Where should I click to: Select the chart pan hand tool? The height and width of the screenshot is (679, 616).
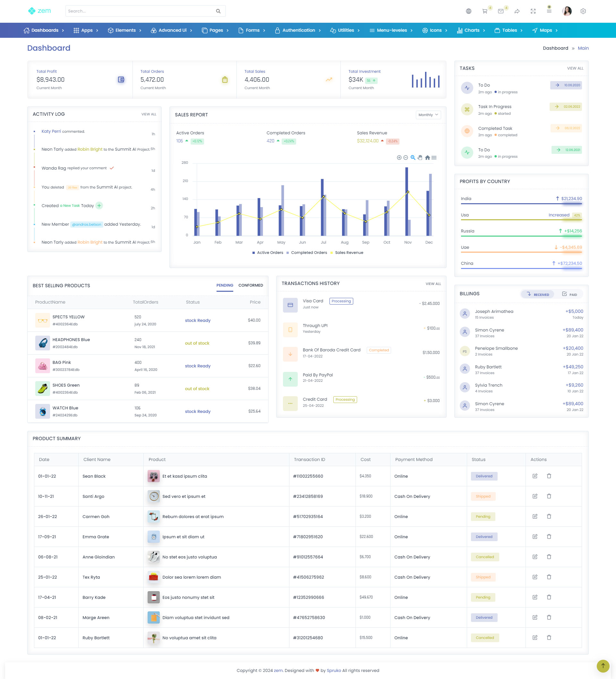click(x=420, y=158)
